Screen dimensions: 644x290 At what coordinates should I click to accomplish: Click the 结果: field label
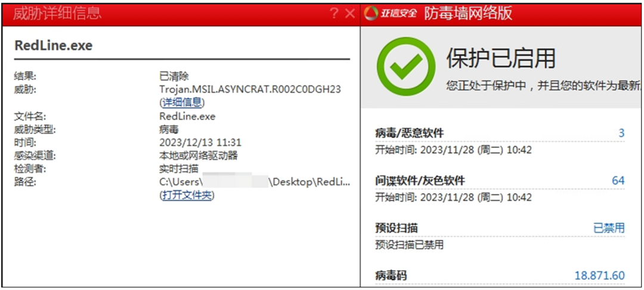click(25, 76)
